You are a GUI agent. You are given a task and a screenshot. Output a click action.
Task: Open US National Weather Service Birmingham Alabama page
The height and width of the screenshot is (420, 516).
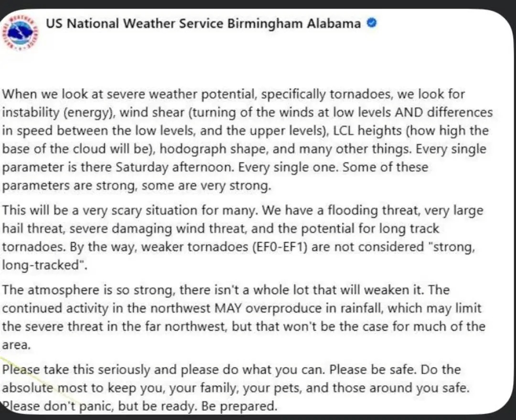click(x=203, y=23)
